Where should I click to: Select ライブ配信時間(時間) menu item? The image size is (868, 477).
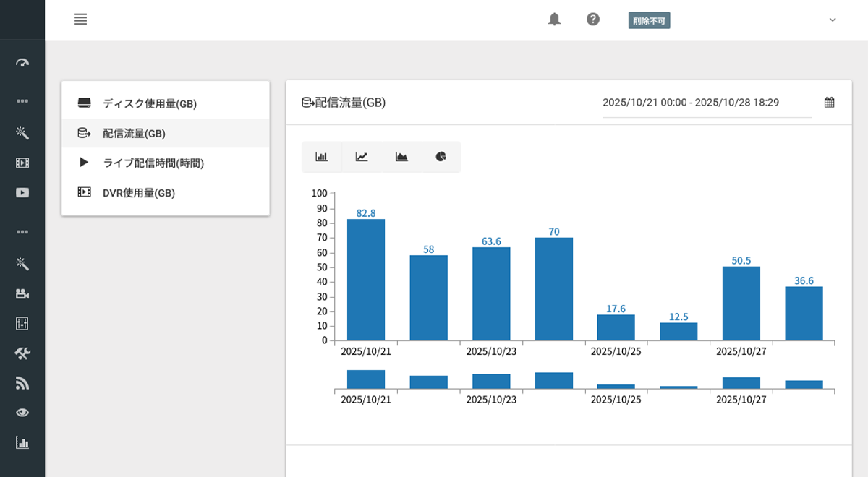pyautogui.click(x=153, y=163)
